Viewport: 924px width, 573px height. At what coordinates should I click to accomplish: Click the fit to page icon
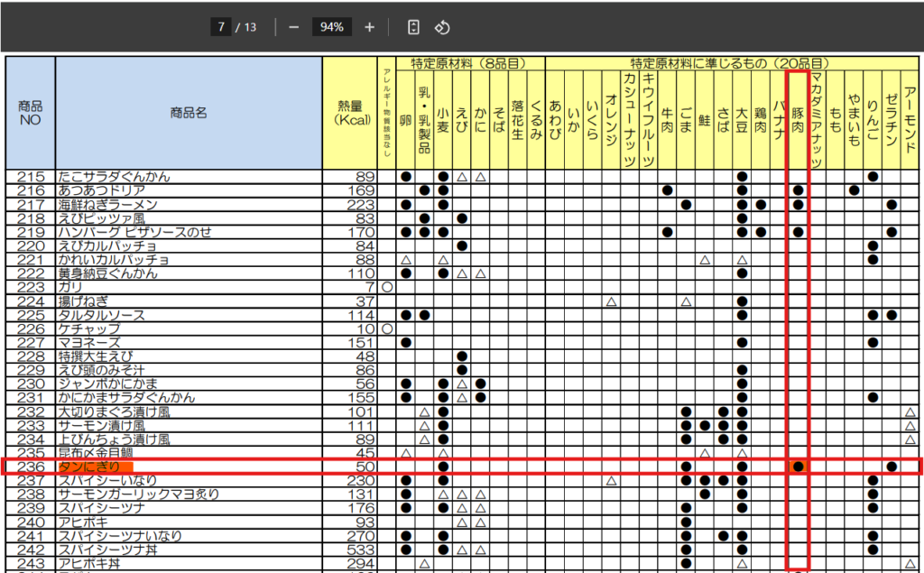coord(413,27)
